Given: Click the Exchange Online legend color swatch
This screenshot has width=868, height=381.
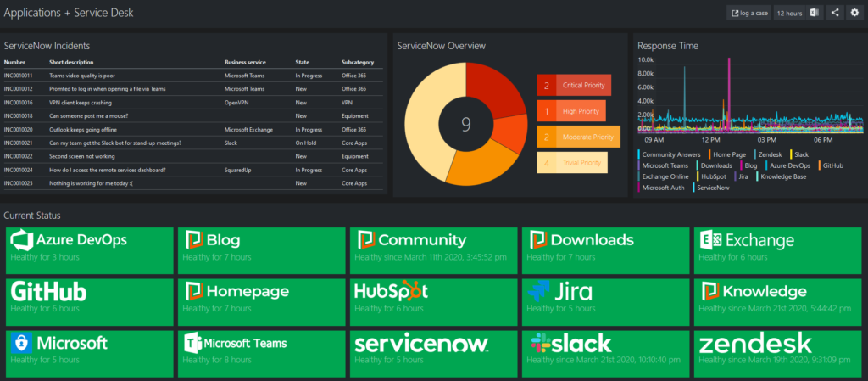Looking at the screenshot, I should 639,176.
